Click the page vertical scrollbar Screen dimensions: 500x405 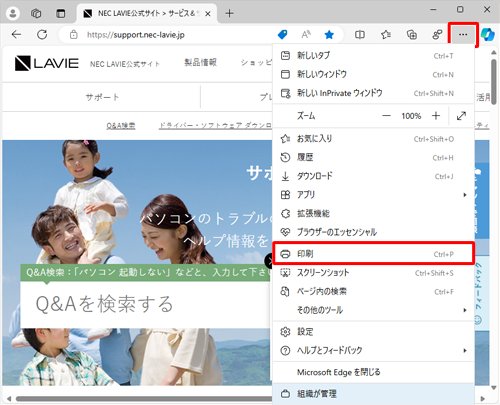click(494, 82)
